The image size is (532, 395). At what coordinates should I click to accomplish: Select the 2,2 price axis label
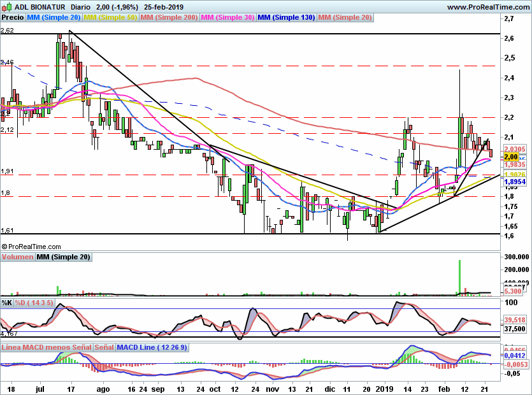click(x=509, y=117)
